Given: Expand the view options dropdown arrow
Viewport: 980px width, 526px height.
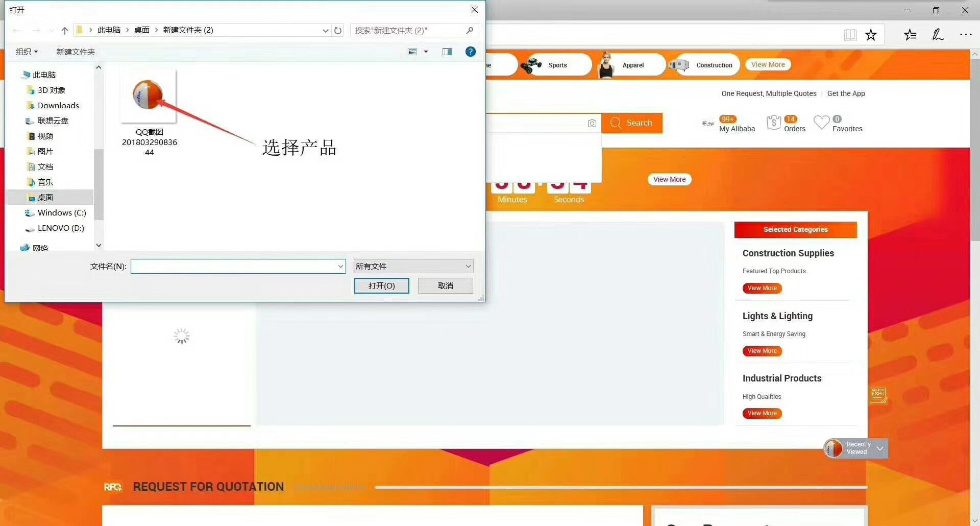Looking at the screenshot, I should tap(426, 52).
